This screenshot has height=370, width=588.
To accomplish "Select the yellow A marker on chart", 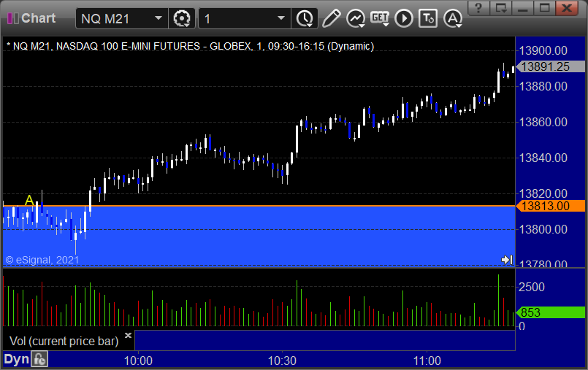I will [x=29, y=201].
